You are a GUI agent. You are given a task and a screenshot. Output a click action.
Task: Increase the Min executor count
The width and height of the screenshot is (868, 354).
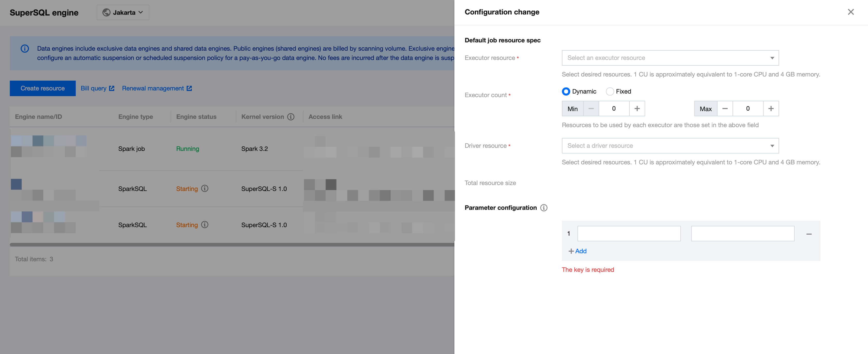[637, 109]
